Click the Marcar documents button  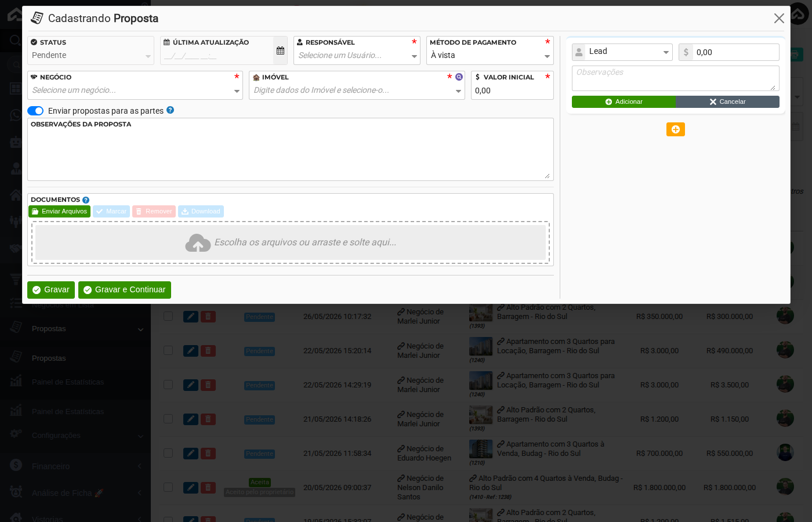pos(111,212)
